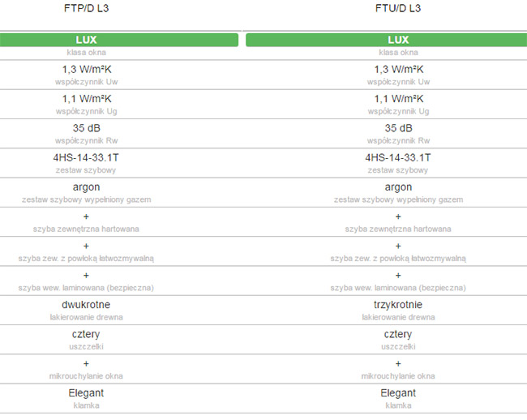Click plus for 'szyba zew. z powłoką łatwozmywalną' in FTP/D column
Viewport: 527px width, 420px height.
click(86, 246)
